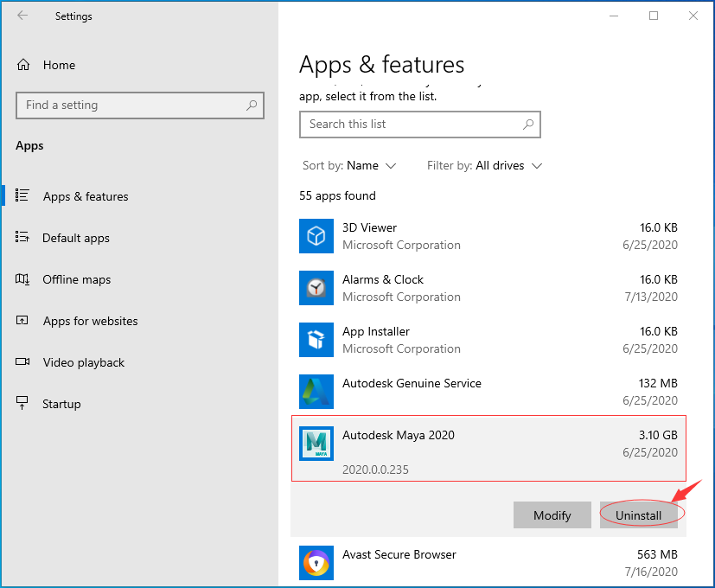Open the Filter by All drives dropdown
Screen dimensions: 715x588
[x=484, y=165]
